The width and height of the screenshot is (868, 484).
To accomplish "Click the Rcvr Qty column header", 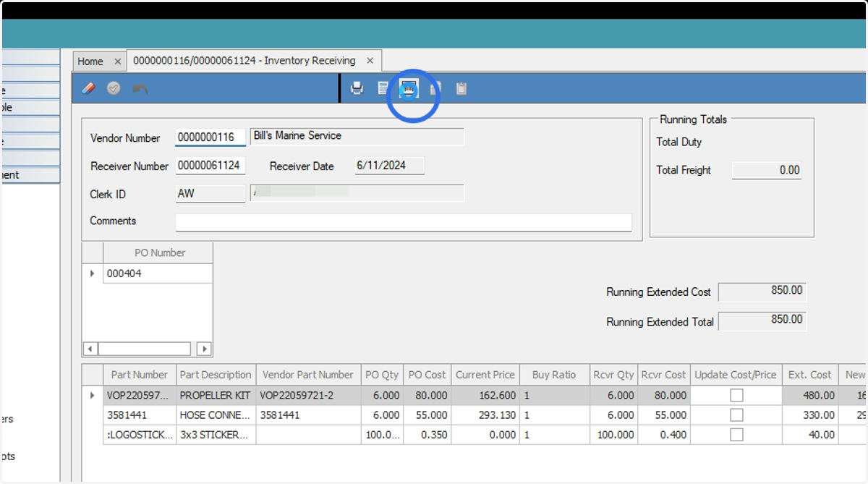I will (613, 375).
